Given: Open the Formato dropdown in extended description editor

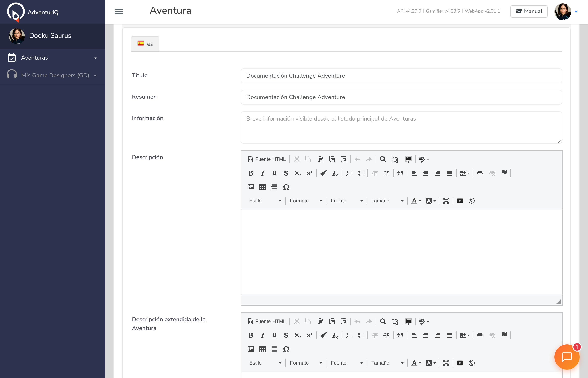Looking at the screenshot, I should (306, 363).
